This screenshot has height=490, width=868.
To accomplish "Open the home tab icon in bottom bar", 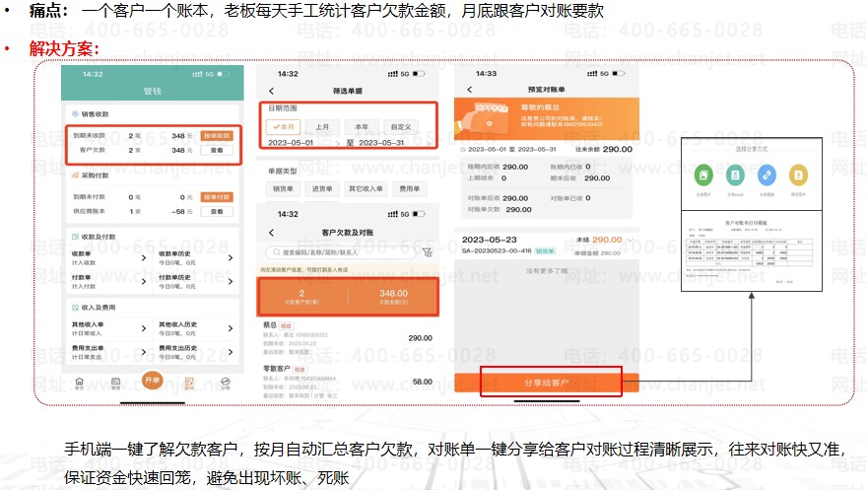I will 79,382.
